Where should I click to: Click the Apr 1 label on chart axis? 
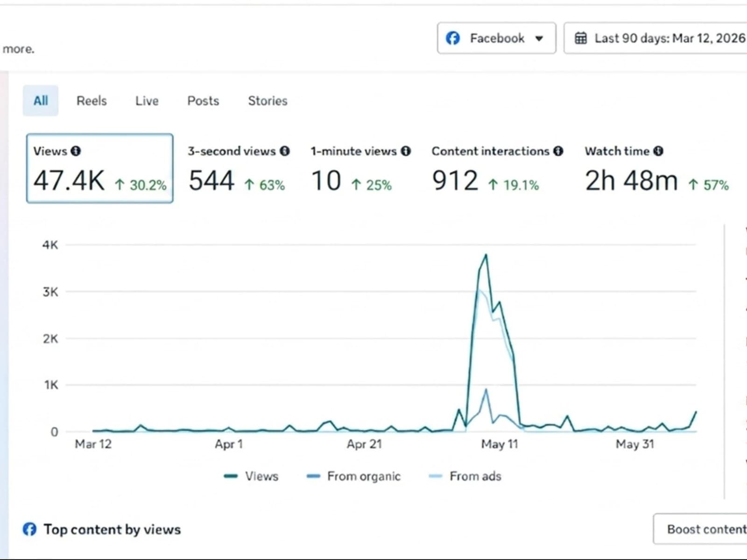[229, 444]
